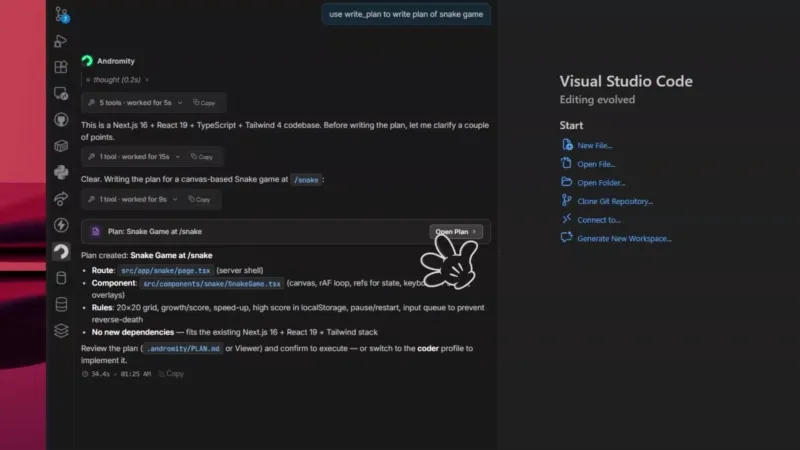This screenshot has height=450, width=800.
Task: Click the Open Folder icon
Action: click(x=566, y=182)
